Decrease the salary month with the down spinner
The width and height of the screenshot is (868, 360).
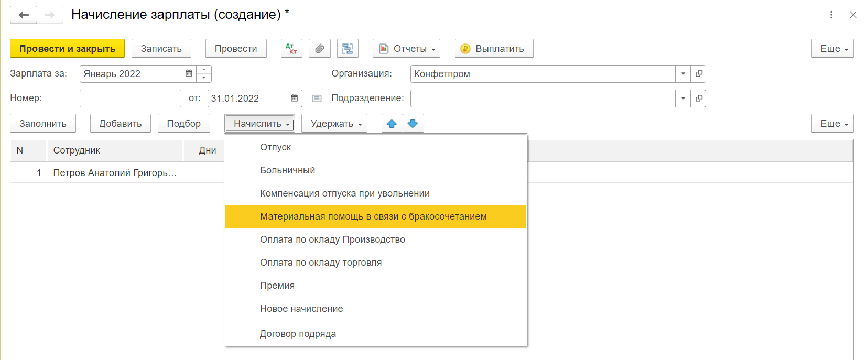pos(204,78)
